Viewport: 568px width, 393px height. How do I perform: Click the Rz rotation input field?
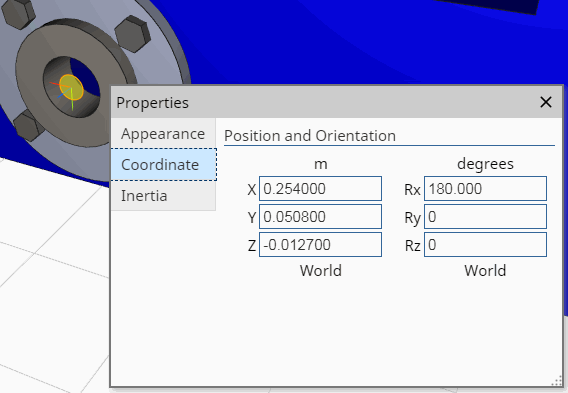[485, 244]
